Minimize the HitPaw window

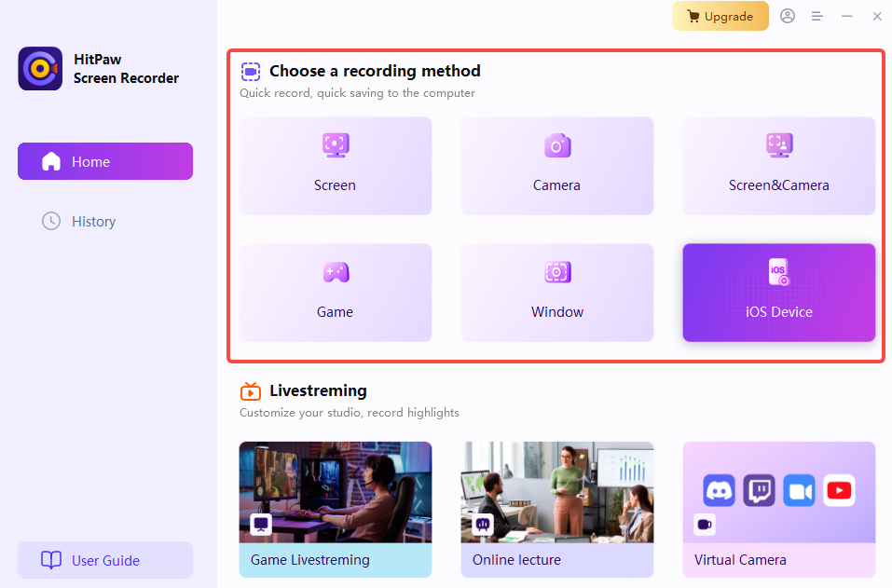pyautogui.click(x=847, y=17)
